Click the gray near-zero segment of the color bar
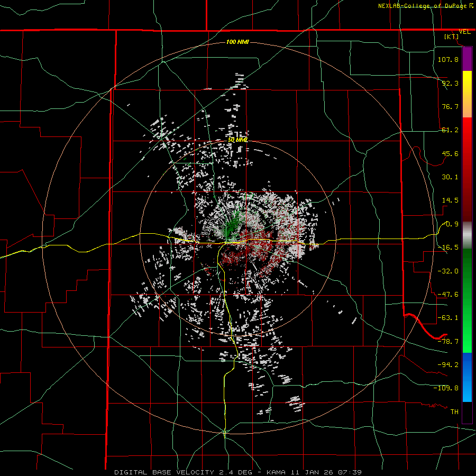Image resolution: width=476 pixels, height=476 pixels. tap(467, 235)
